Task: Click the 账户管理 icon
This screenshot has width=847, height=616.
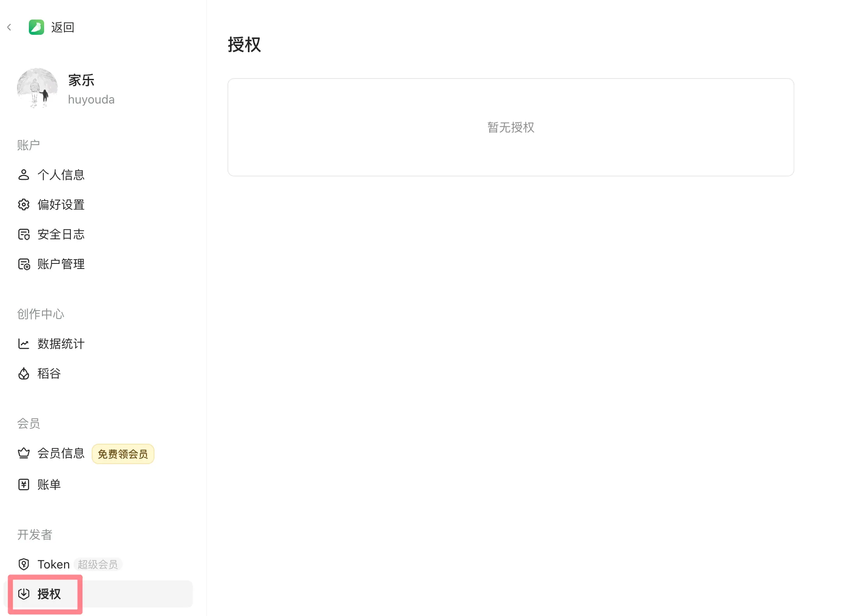Action: point(24,264)
